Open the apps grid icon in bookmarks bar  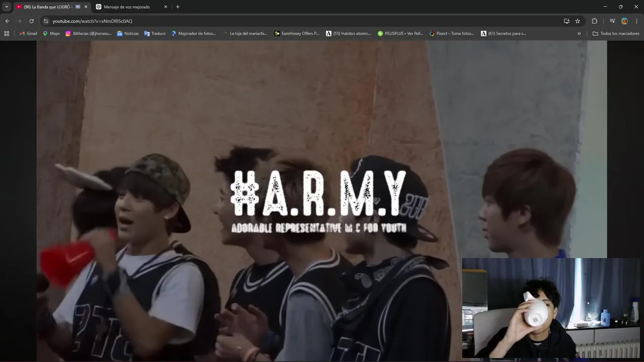(7, 34)
